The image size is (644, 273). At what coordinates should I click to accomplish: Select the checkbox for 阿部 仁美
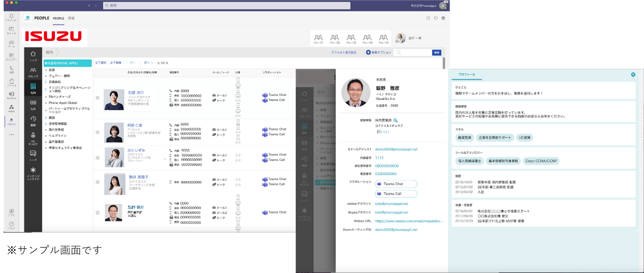coord(98,132)
